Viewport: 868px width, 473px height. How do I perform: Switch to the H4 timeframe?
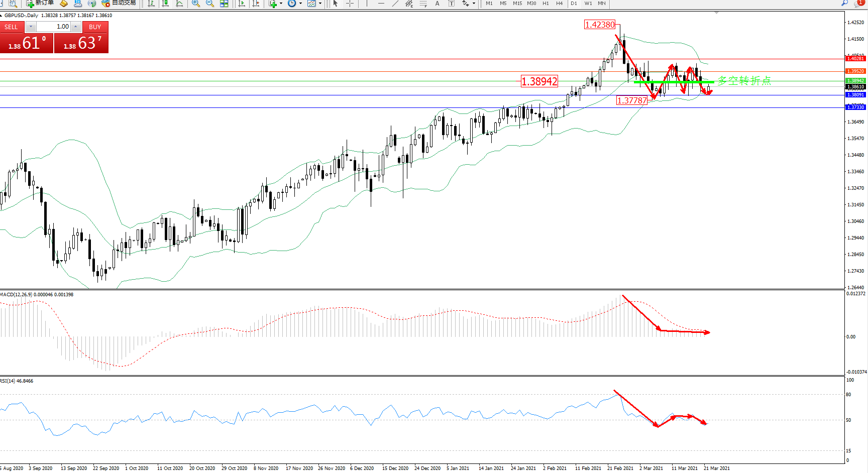559,4
